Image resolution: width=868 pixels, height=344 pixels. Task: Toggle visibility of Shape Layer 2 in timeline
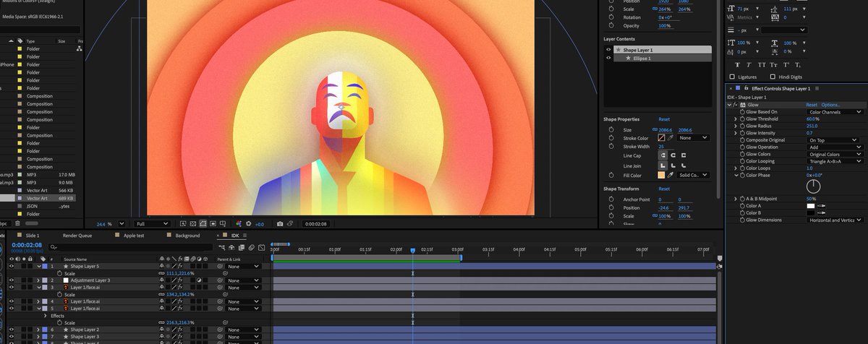click(x=11, y=330)
